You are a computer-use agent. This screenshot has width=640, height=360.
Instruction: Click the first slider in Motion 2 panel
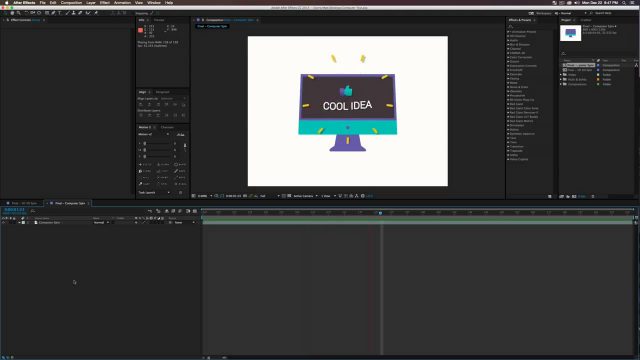[158, 144]
